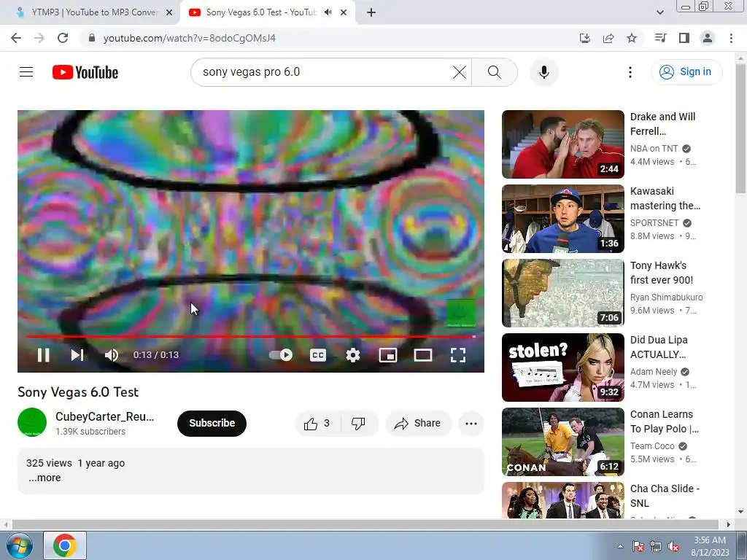This screenshot has width=747, height=560.
Task: Open more actions ellipsis below video
Action: 471,424
